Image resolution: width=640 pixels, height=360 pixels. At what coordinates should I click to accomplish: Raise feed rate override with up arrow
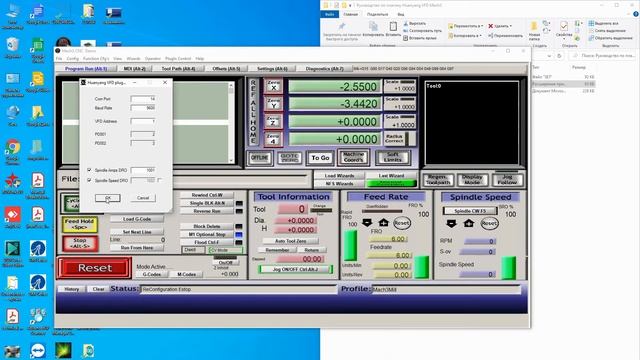(x=384, y=223)
